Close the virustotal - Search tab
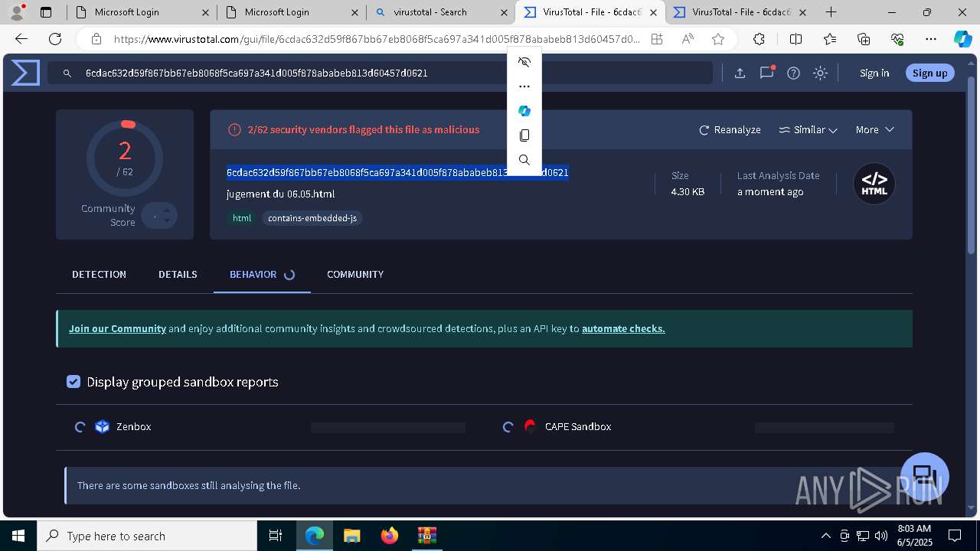This screenshot has height=551, width=980. tap(503, 12)
